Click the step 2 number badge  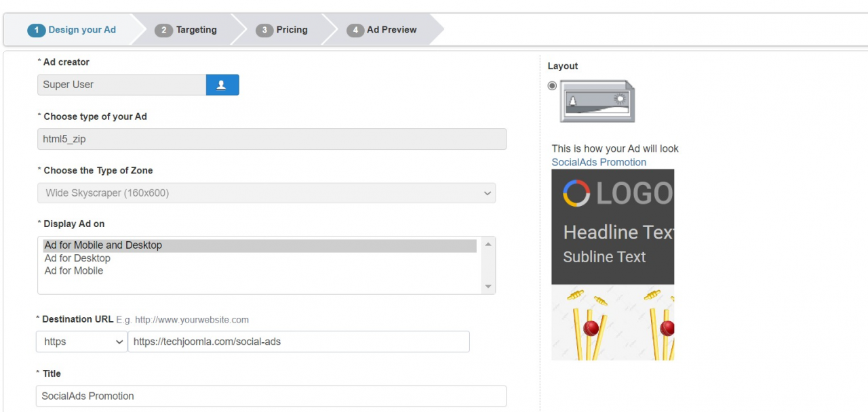[x=163, y=30]
